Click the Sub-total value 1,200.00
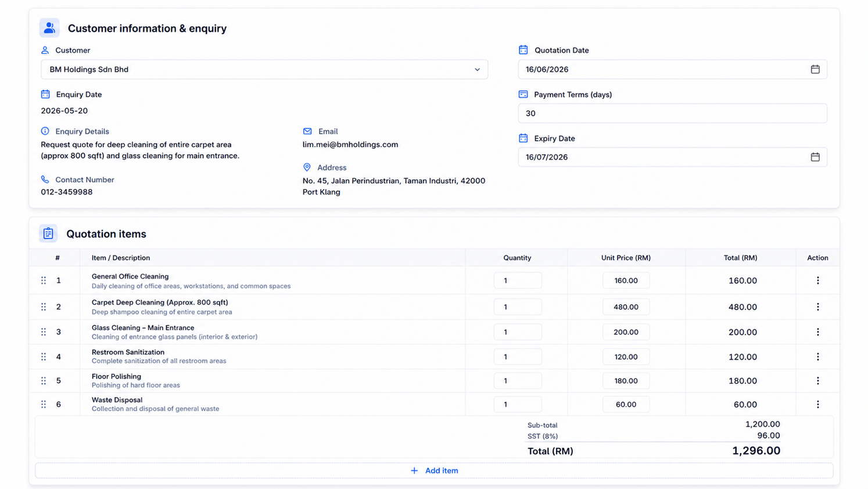868x489 pixels. click(762, 424)
